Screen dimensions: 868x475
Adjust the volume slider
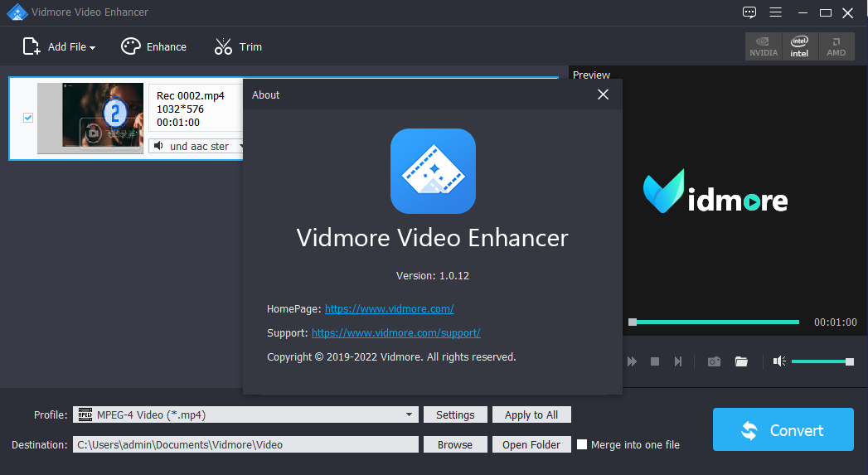click(x=822, y=361)
